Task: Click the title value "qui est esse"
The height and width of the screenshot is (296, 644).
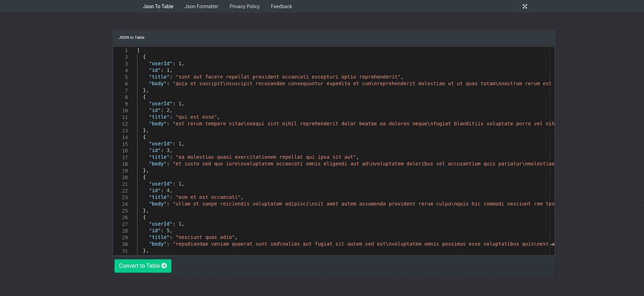Action: tap(197, 117)
